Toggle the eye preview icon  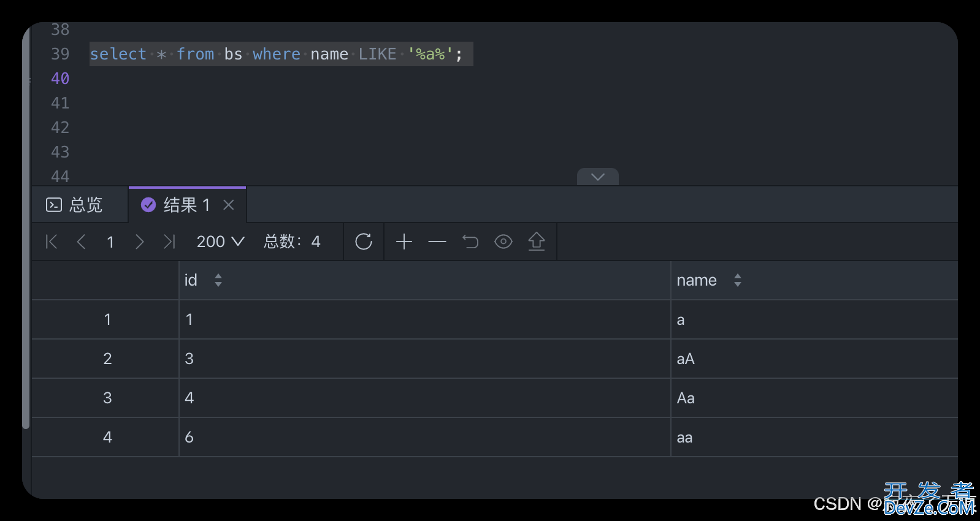(x=503, y=241)
